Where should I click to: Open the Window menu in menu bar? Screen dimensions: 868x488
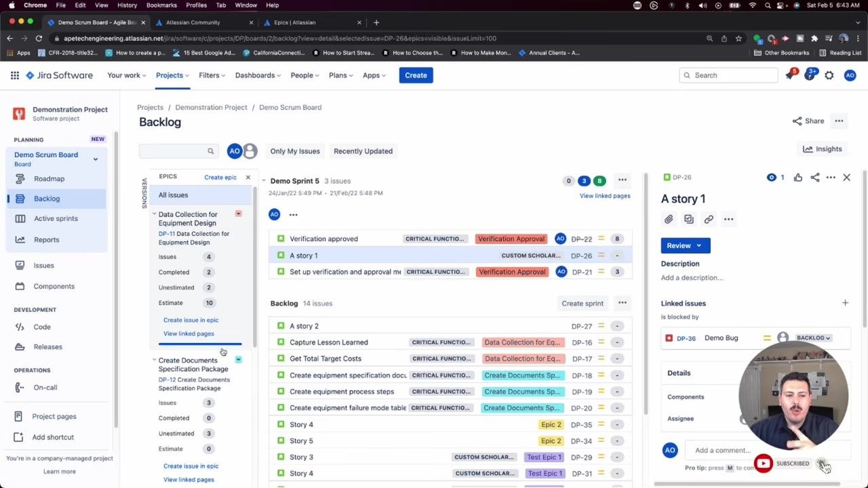[245, 5]
